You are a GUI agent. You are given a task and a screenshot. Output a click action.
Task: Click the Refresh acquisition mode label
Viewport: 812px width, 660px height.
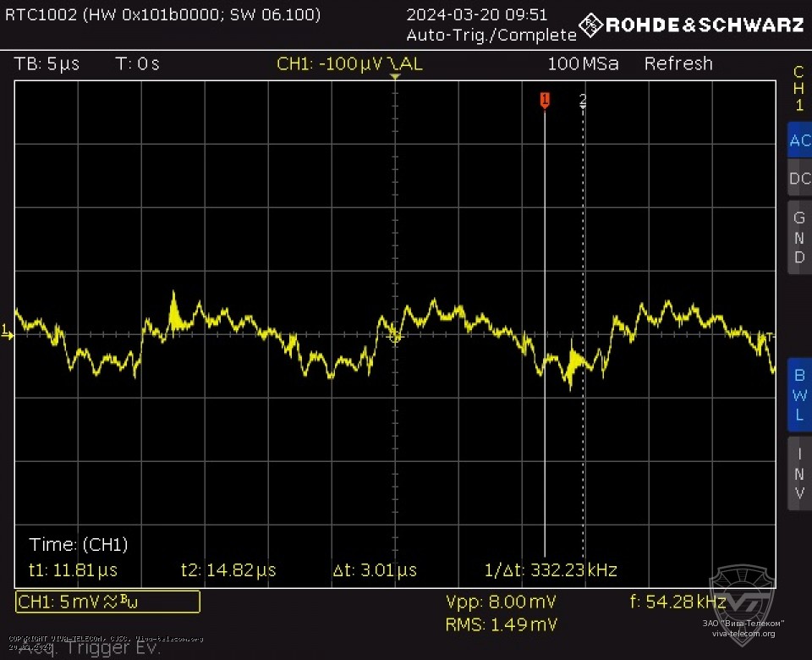[x=678, y=64]
